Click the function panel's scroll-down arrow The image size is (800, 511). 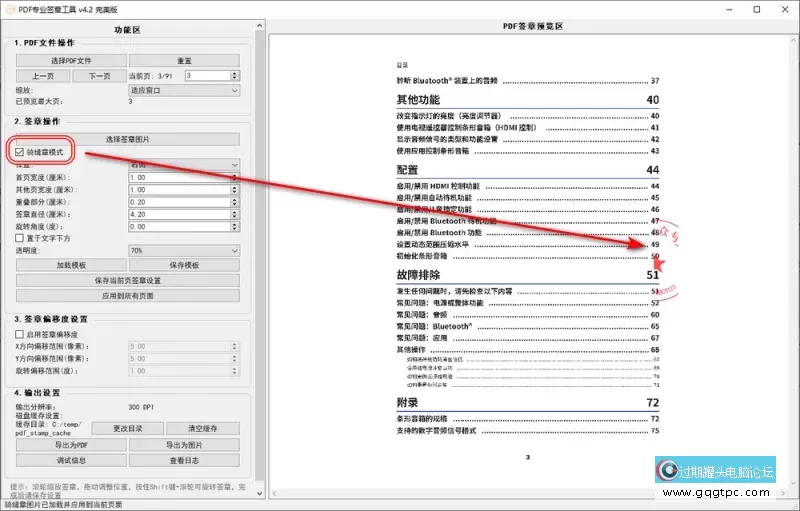(x=260, y=493)
